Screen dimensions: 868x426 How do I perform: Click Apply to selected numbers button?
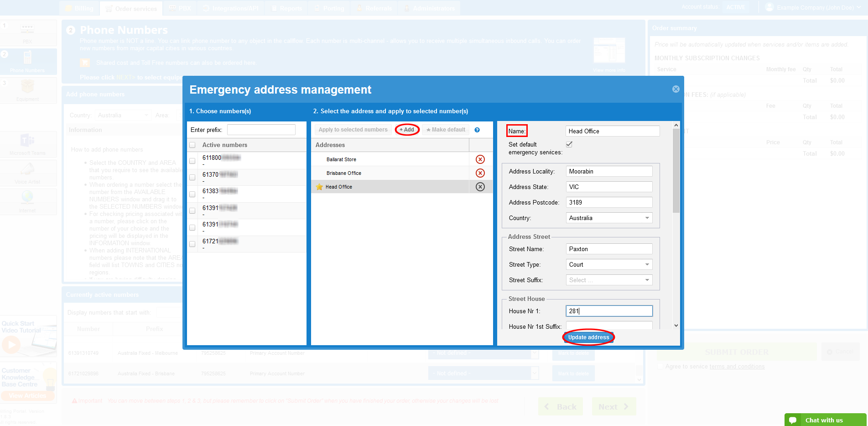click(353, 130)
